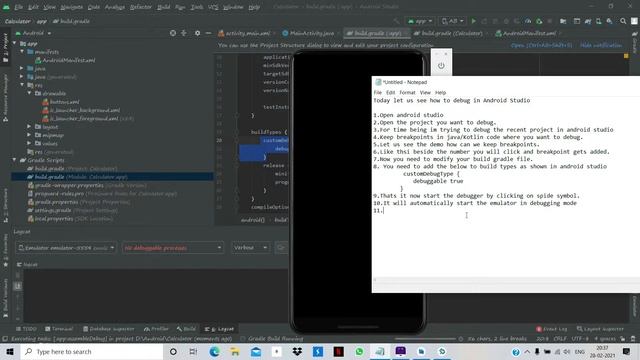The height and width of the screenshot is (360, 640).
Task: Switch to build.gradle (Calculator) tab
Action: click(x=448, y=33)
